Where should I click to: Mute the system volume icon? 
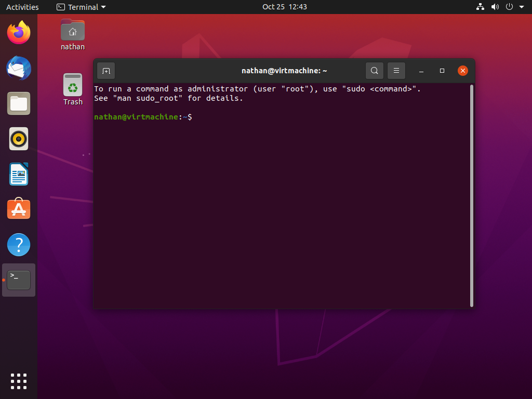(495, 7)
